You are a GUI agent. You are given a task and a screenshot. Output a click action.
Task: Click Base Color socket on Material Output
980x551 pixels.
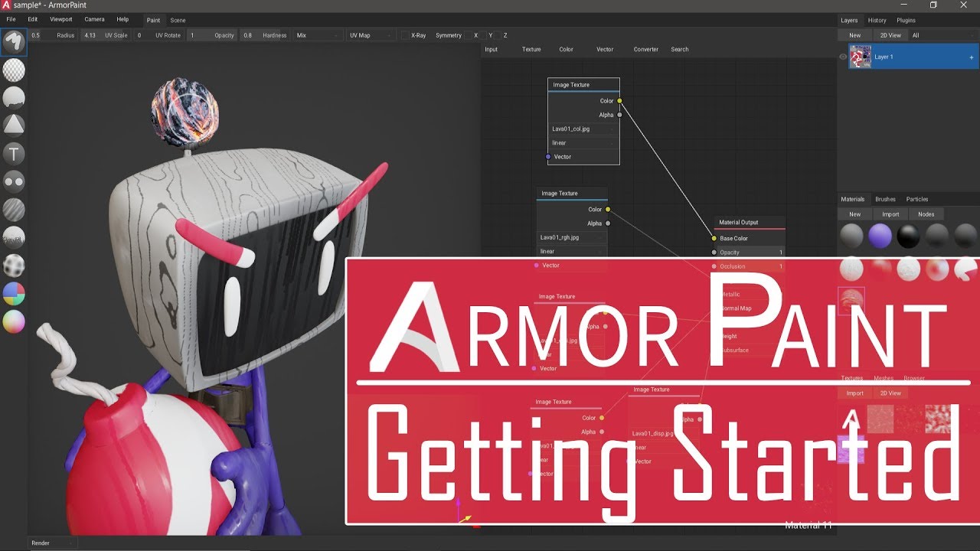[x=714, y=238]
